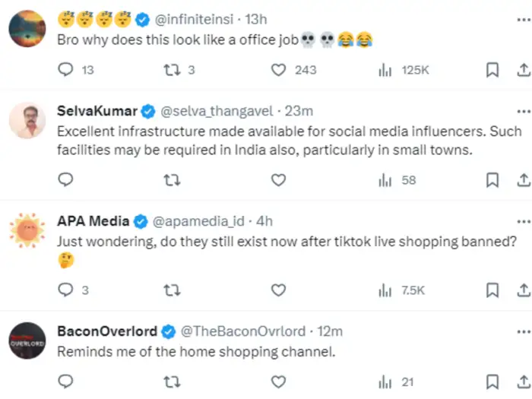Share SelvaKumar's tweet
This screenshot has height=399, width=532.
pos(523,180)
